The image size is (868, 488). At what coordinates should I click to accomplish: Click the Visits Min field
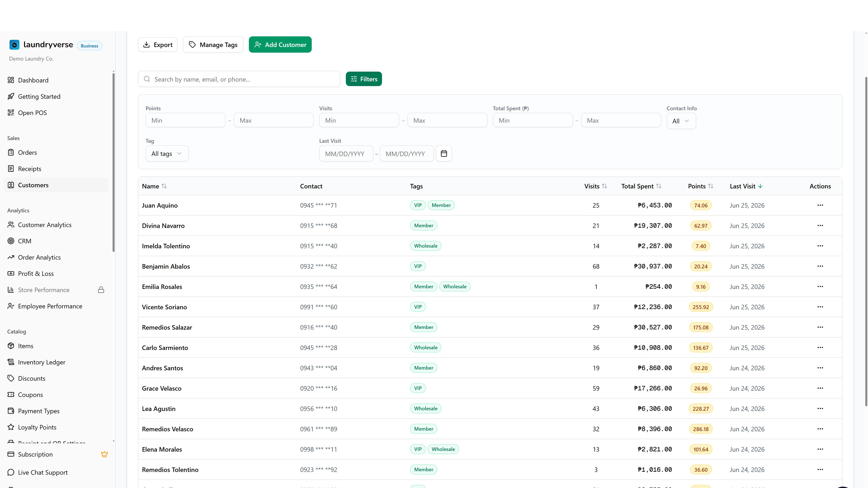(359, 120)
